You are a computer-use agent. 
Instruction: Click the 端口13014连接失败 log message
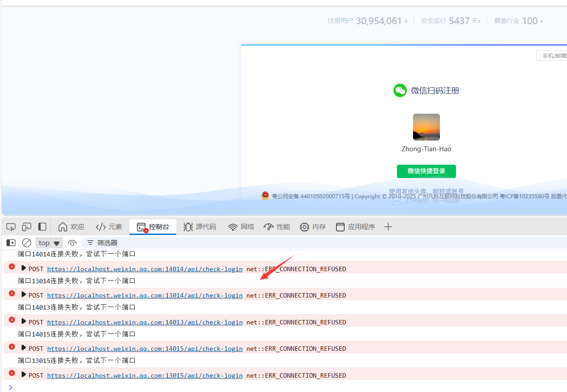coord(77,281)
